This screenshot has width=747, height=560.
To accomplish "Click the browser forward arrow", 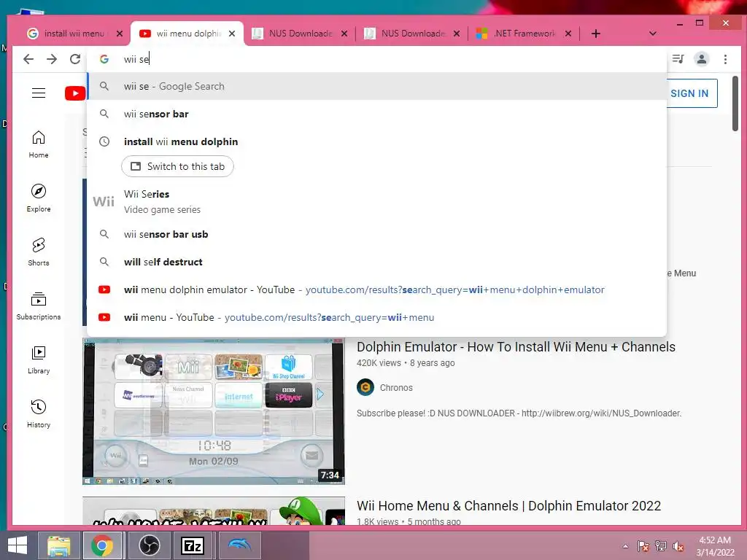I will pos(52,59).
